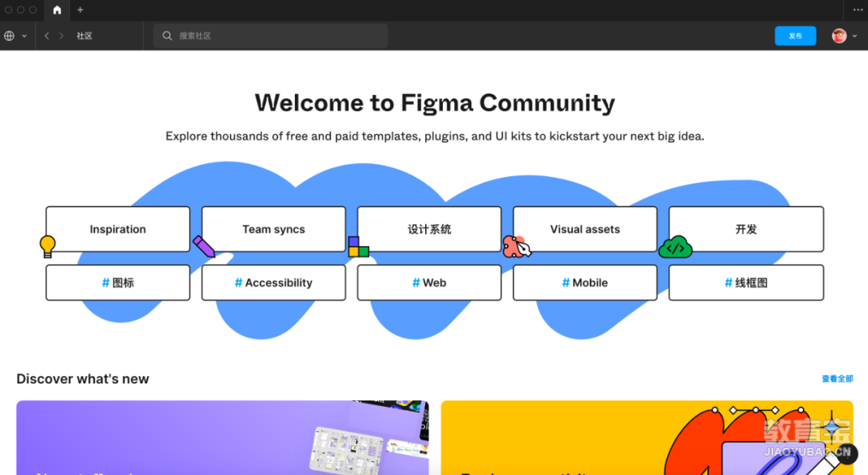Open the Inspiration category
The width and height of the screenshot is (868, 475).
118,229
